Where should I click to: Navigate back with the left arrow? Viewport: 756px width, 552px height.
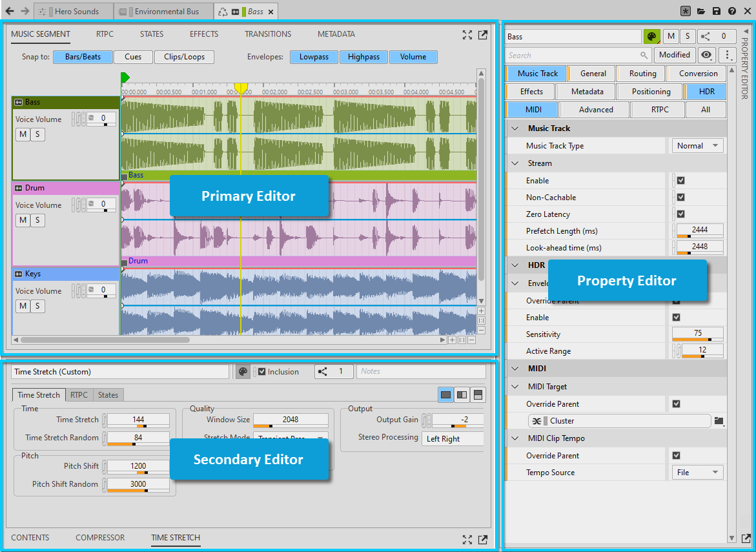pos(10,11)
